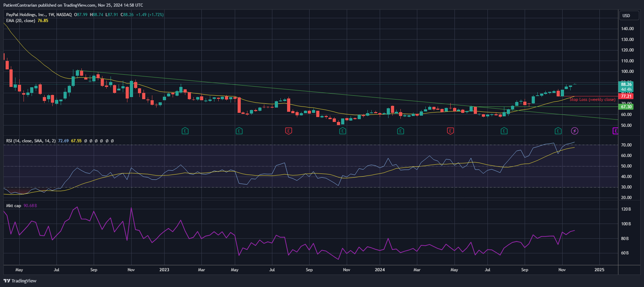Click the red 77.21 stop-loss price label

[626, 96]
